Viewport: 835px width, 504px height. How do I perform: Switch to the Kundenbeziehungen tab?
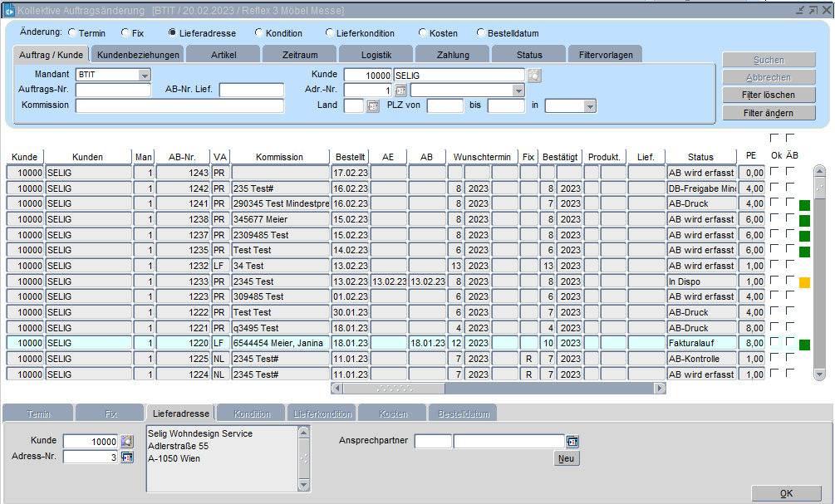click(138, 55)
